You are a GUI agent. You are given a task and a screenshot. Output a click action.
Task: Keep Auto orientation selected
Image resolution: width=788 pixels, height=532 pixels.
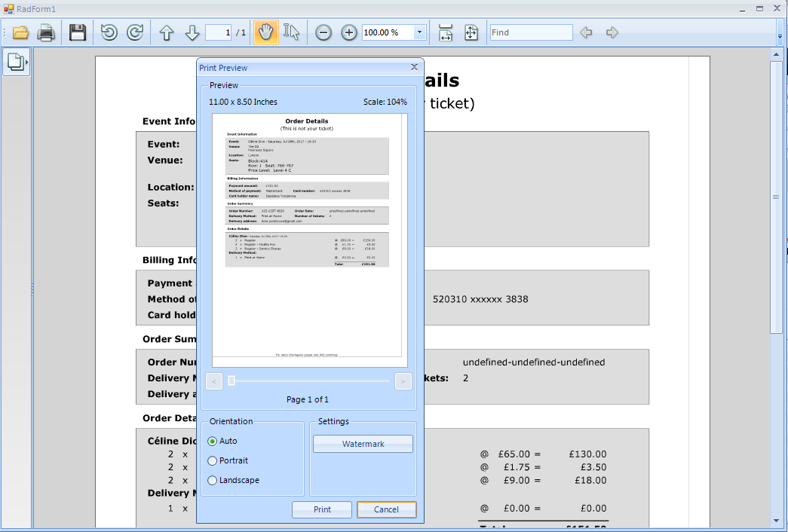point(212,441)
